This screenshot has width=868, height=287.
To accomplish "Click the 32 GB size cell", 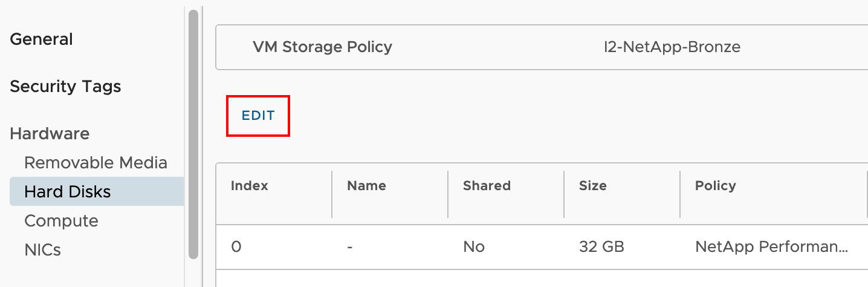I will (x=601, y=247).
